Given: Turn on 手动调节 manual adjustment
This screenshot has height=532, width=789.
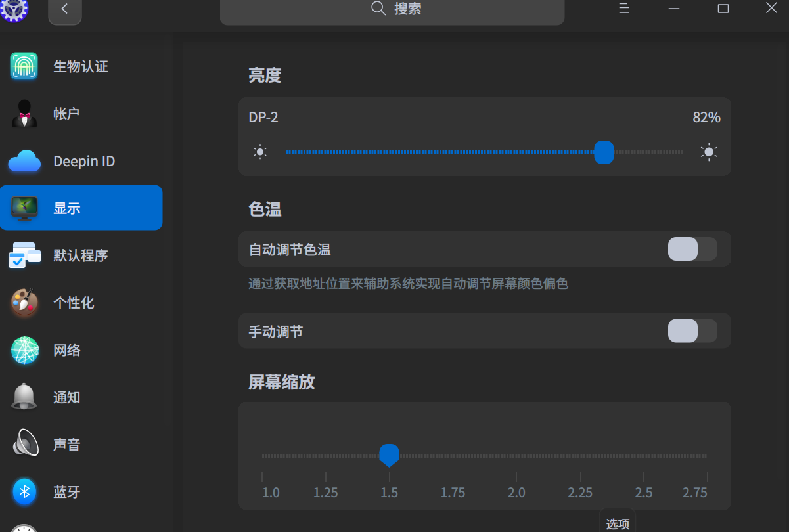Looking at the screenshot, I should (x=691, y=331).
